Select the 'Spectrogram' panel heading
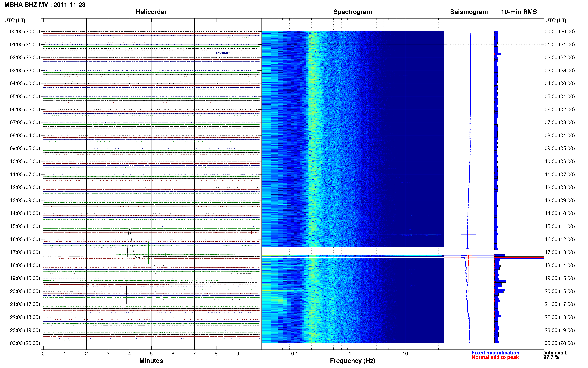The image size is (588, 368). (352, 12)
